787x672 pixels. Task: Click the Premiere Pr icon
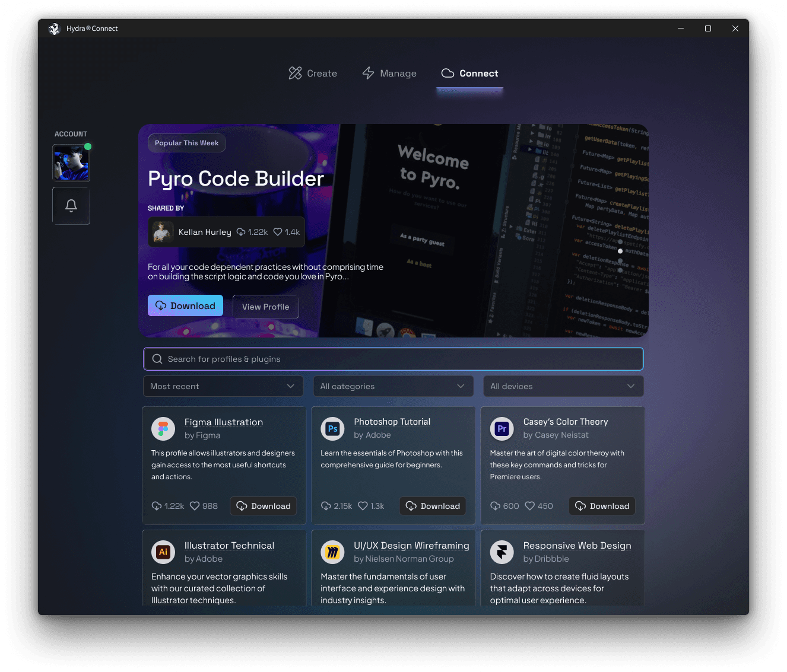point(502,428)
